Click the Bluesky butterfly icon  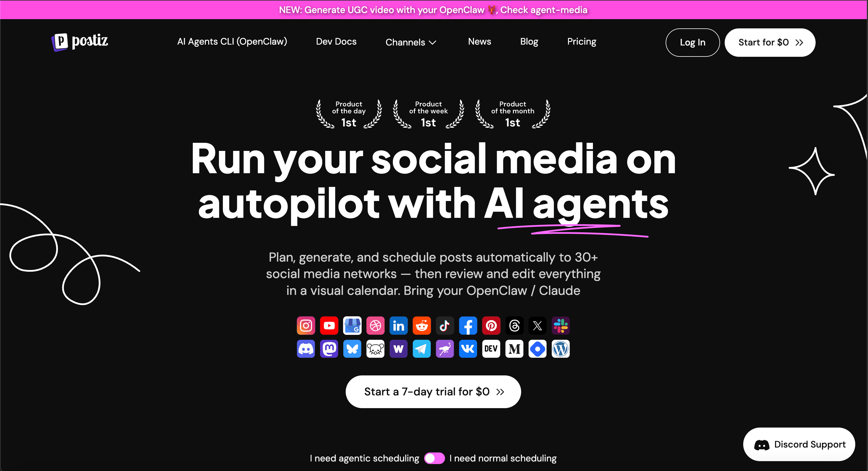point(352,348)
